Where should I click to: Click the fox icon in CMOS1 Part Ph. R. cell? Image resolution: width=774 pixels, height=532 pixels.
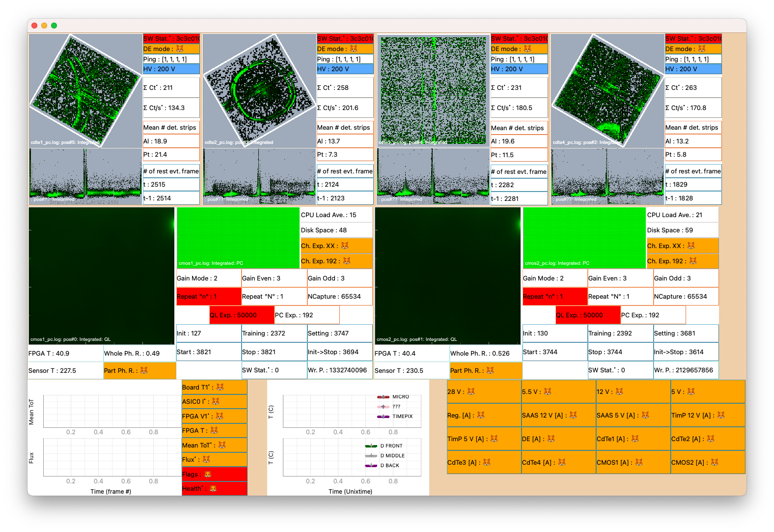click(x=144, y=370)
